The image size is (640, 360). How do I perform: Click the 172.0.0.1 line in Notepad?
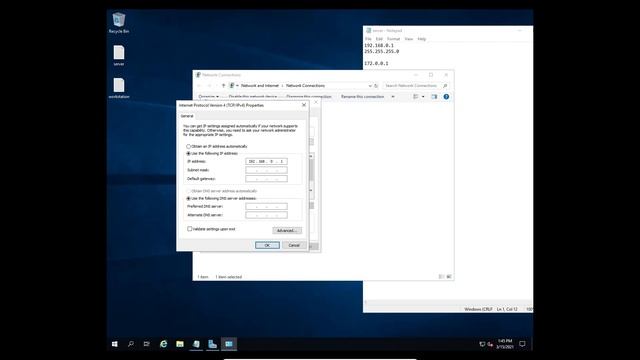[376, 64]
